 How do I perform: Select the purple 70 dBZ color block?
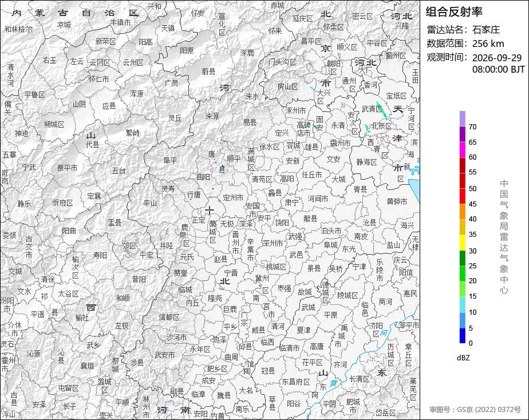pos(463,118)
